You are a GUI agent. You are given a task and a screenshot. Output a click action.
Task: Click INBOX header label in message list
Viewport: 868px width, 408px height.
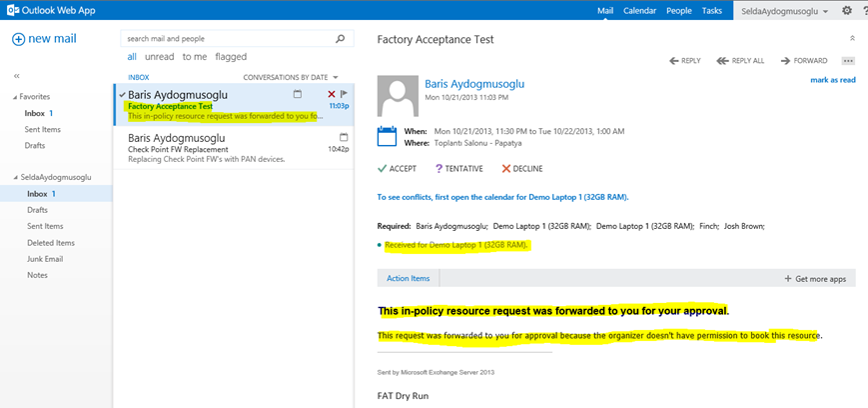(x=139, y=78)
